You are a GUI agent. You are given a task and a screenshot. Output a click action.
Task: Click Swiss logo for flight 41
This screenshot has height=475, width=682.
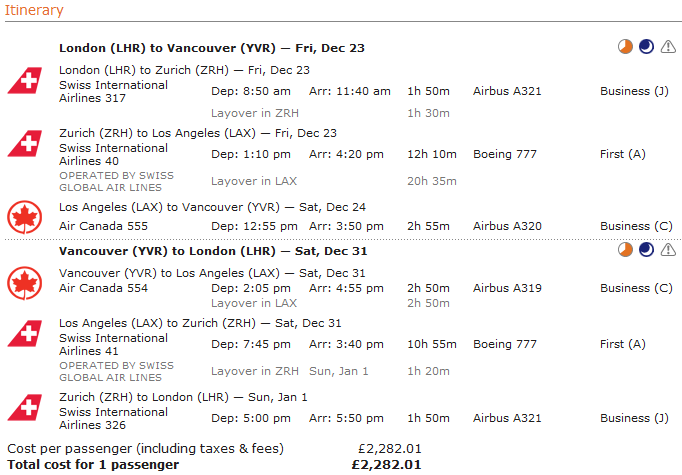pos(23,334)
